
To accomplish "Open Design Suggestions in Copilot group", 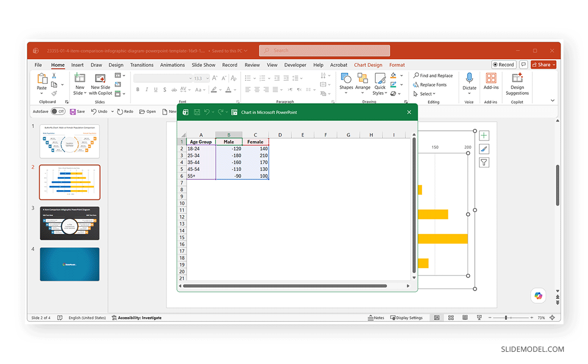I will coord(517,84).
